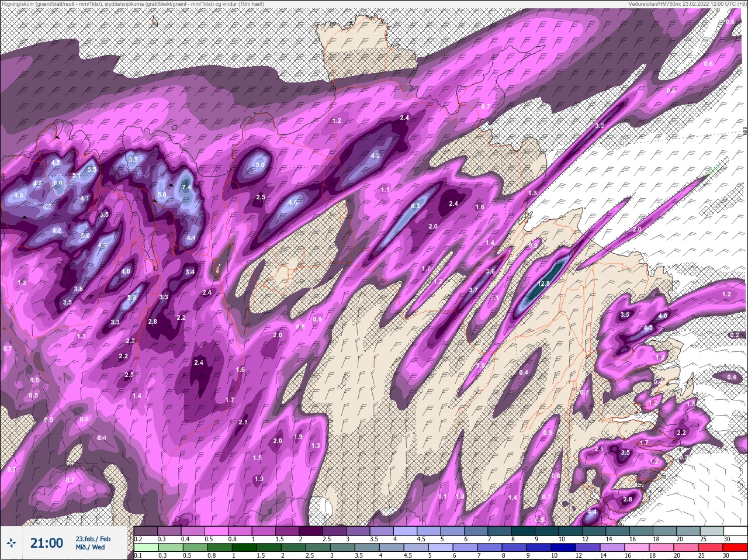Click the 4.2 value label on the map
Image resolution: width=748 pixels, height=560 pixels.
tap(57, 231)
